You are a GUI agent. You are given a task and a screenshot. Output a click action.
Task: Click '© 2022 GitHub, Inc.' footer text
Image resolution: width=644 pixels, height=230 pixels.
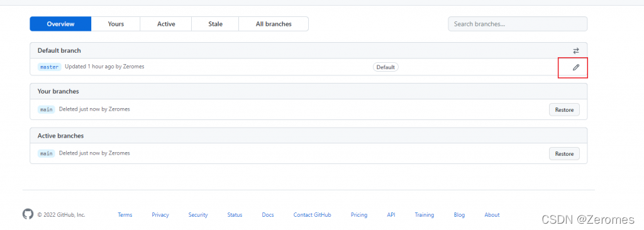point(61,215)
